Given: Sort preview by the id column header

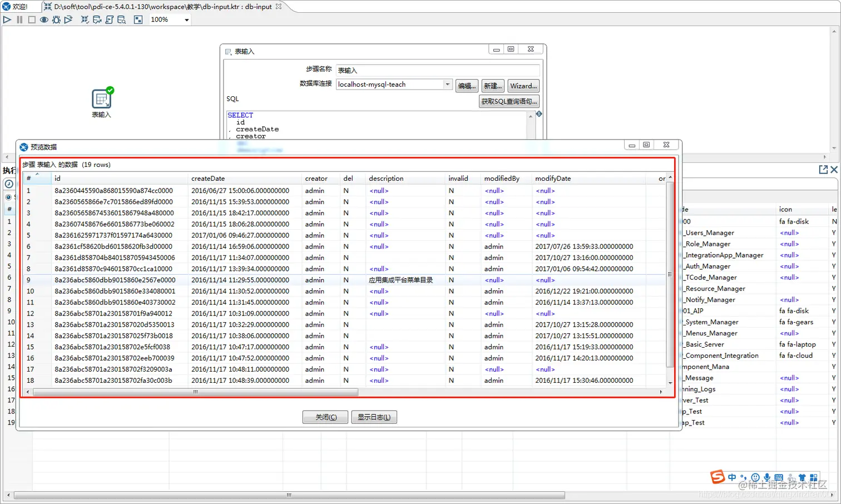Looking at the screenshot, I should [x=120, y=179].
